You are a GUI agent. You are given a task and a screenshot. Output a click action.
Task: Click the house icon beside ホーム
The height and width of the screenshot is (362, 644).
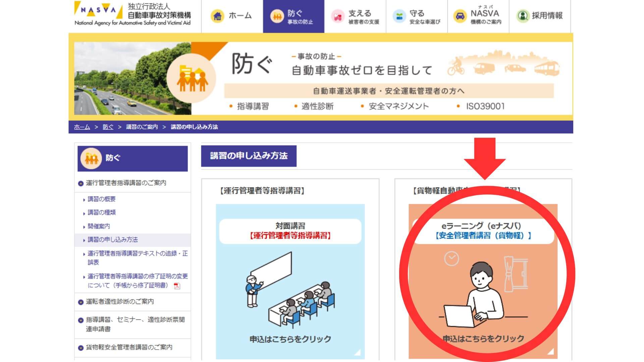click(x=217, y=16)
